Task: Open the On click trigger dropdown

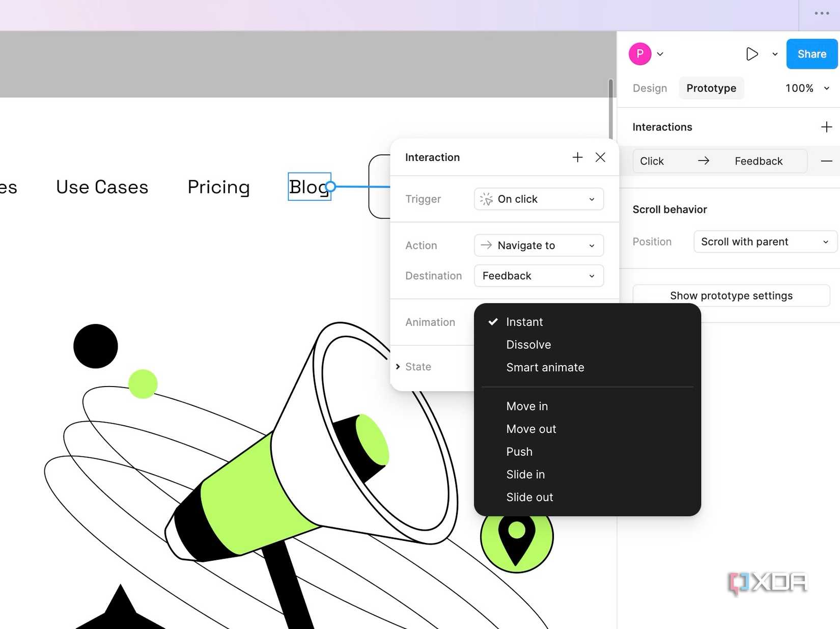Action: coord(538,199)
